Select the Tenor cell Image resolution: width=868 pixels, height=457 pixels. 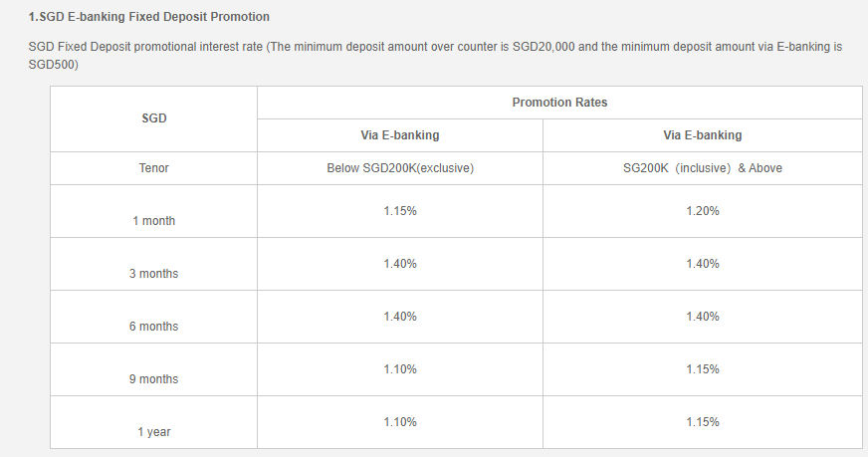point(154,168)
